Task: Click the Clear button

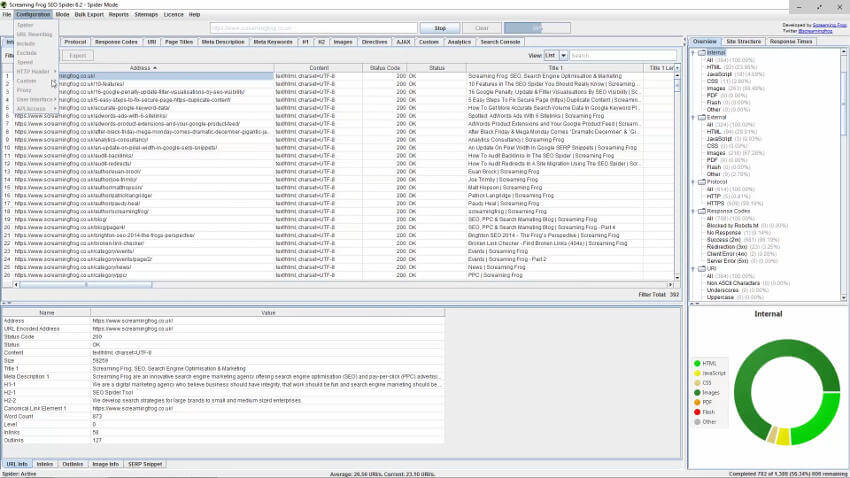Action: coord(481,28)
